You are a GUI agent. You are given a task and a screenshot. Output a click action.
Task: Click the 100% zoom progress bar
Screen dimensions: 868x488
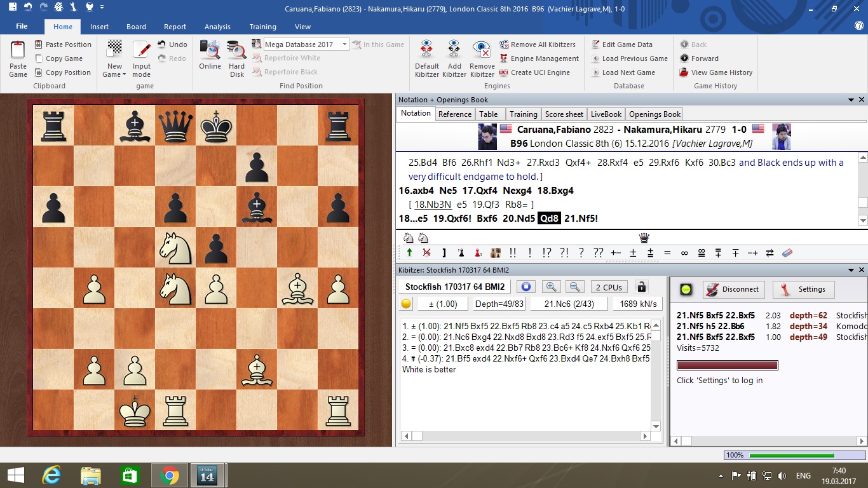pyautogui.click(x=791, y=456)
